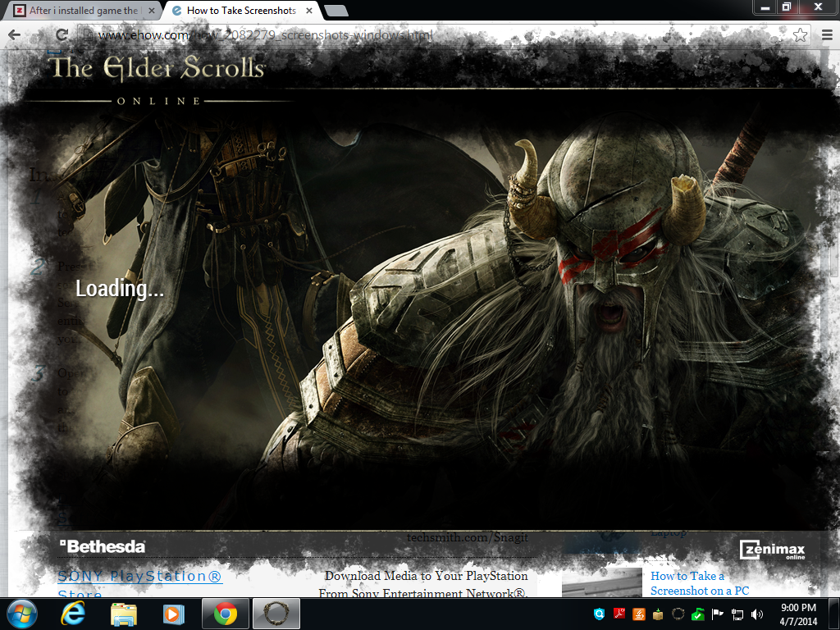Click the blue shield search tray icon
This screenshot has height=630, width=840.
click(x=600, y=614)
